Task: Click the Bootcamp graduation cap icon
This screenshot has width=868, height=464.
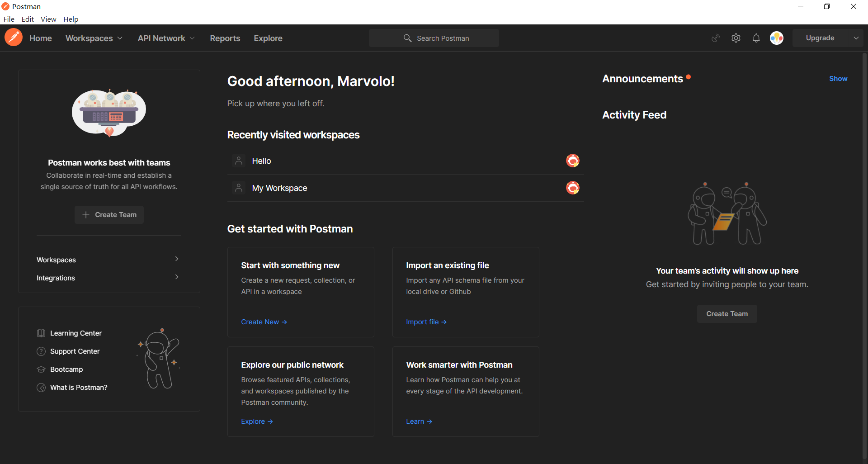Action: click(41, 369)
